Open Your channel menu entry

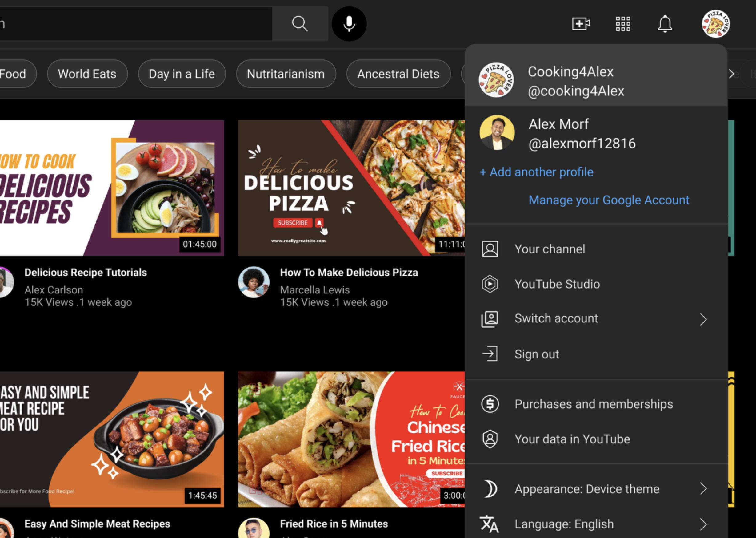point(550,249)
